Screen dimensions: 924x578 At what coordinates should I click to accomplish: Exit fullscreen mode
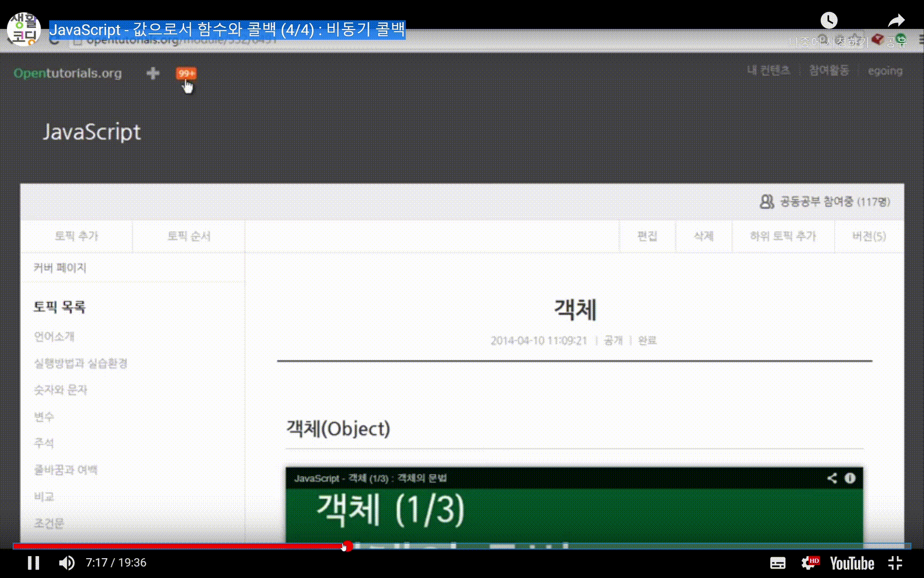pyautogui.click(x=895, y=563)
